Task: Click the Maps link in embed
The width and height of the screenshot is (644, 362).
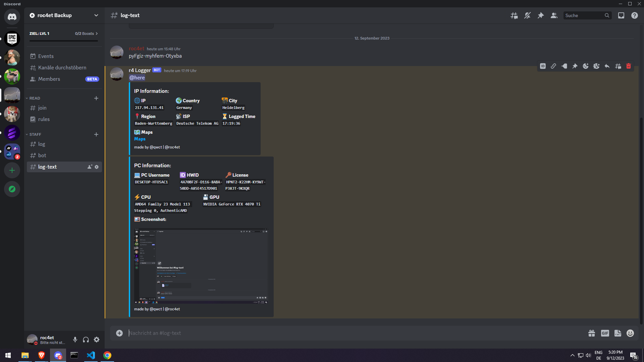Action: (140, 139)
